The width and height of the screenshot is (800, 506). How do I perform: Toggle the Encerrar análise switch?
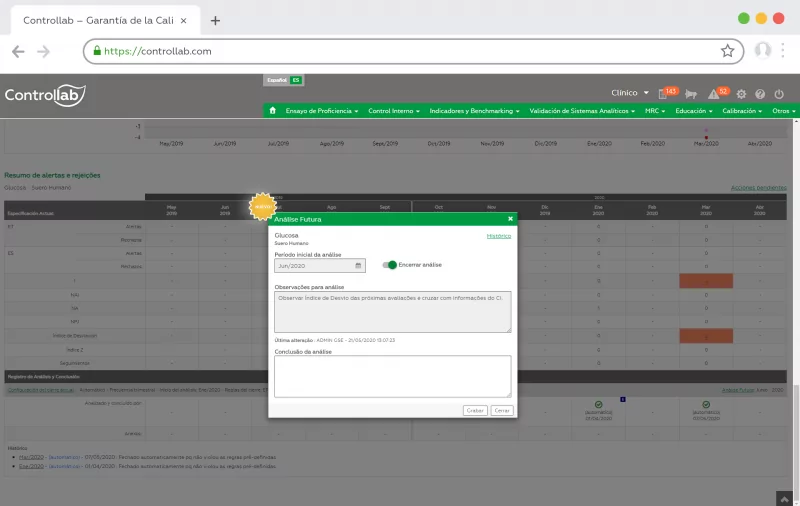coord(390,265)
